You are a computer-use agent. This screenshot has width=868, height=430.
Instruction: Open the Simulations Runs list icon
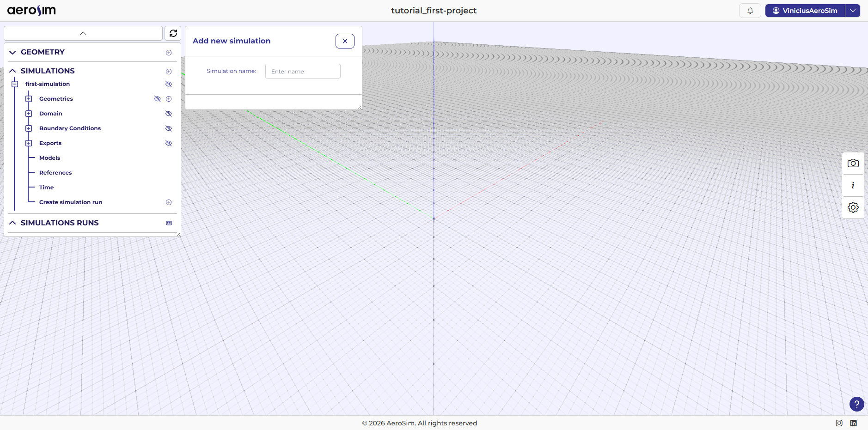coord(168,223)
